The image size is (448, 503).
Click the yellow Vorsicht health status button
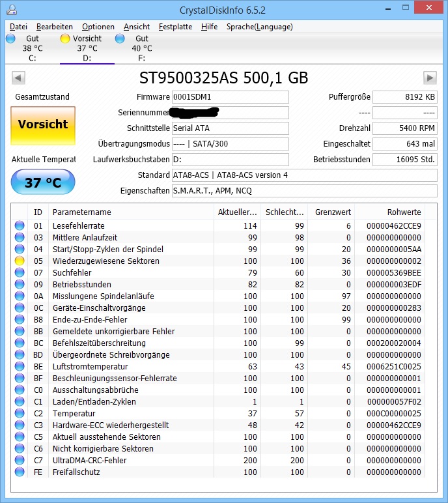coord(43,126)
